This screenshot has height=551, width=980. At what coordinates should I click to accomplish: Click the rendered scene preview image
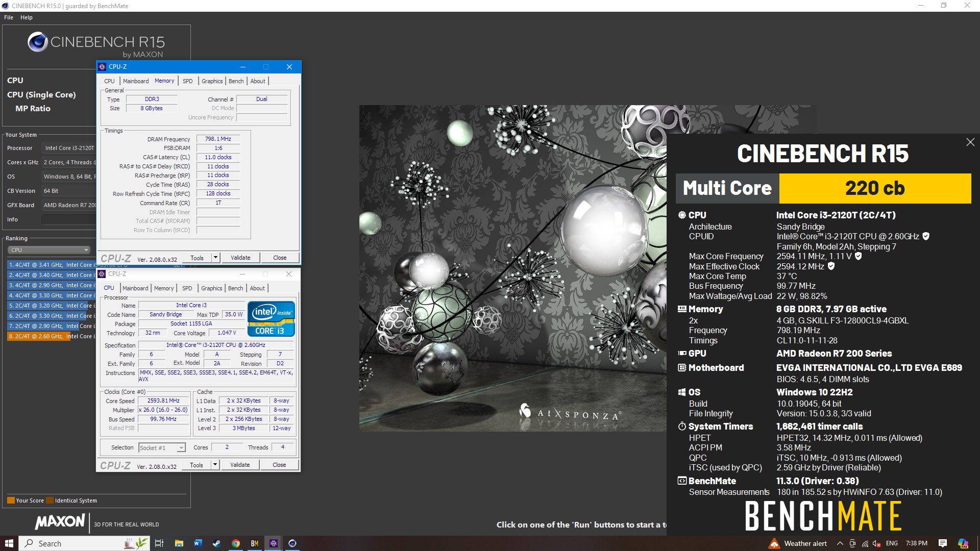(x=512, y=268)
